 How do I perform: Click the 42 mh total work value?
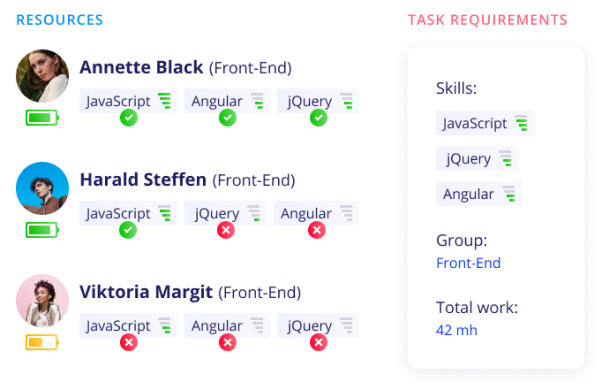point(456,330)
